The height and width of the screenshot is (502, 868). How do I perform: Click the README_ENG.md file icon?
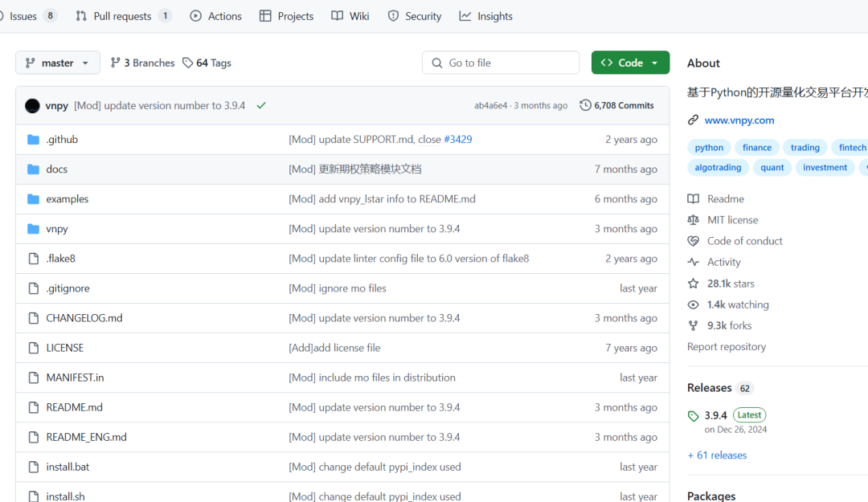34,438
